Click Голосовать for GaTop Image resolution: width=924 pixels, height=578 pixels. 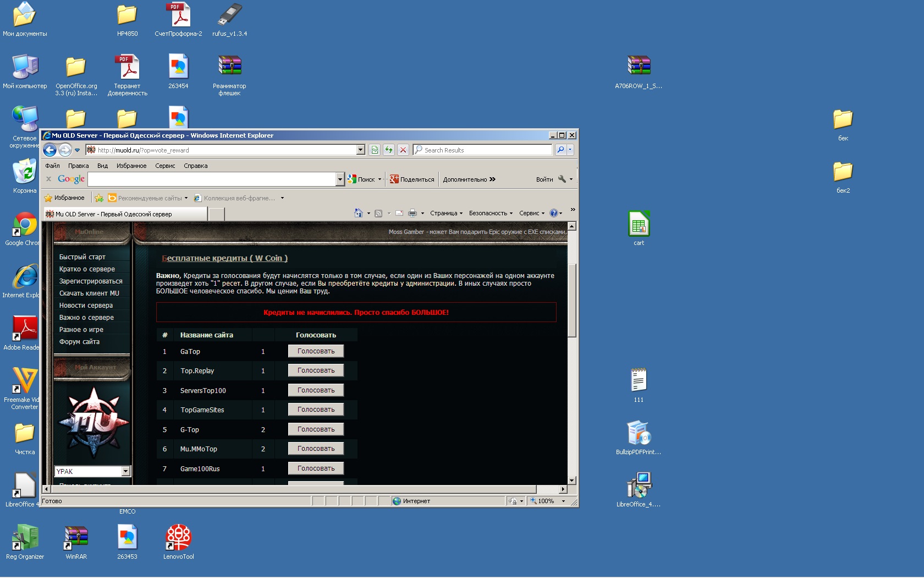316,351
